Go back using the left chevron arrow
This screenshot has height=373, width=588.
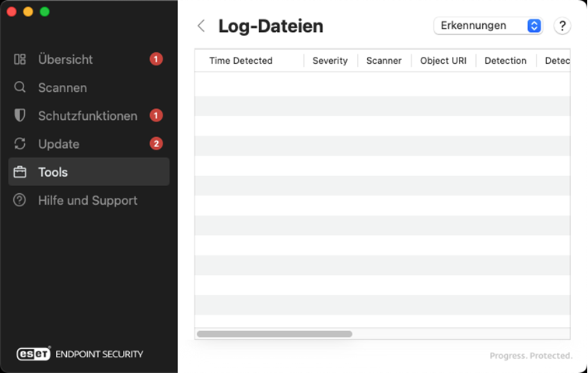pos(201,26)
